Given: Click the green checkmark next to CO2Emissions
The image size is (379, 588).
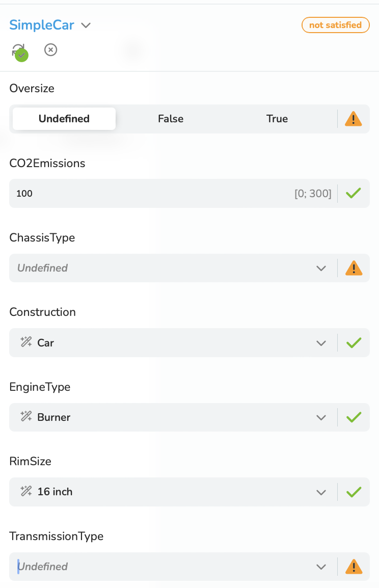Looking at the screenshot, I should click(x=353, y=193).
